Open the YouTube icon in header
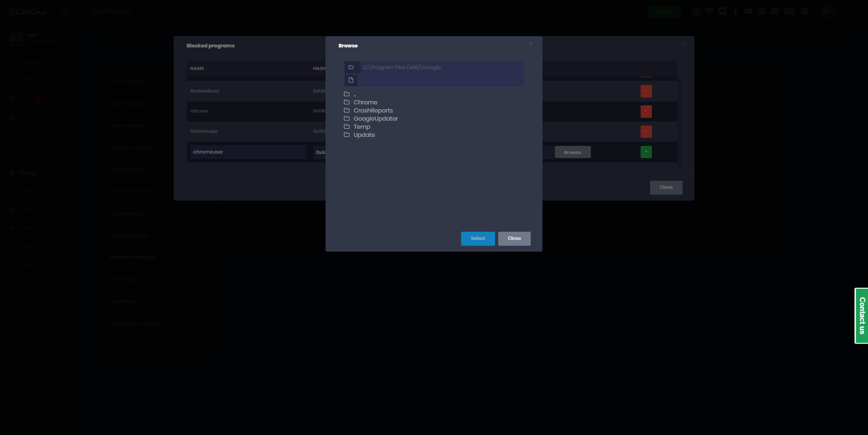This screenshot has width=868, height=435. (x=749, y=11)
